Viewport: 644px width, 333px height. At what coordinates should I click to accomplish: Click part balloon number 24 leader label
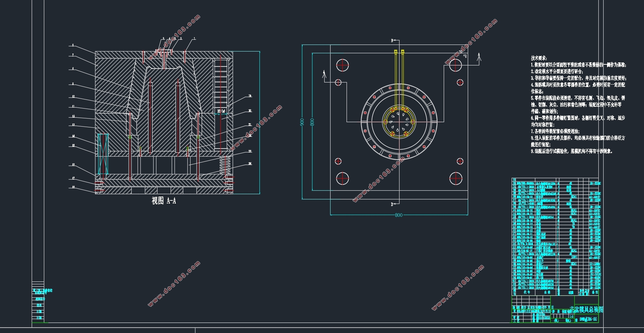click(250, 164)
